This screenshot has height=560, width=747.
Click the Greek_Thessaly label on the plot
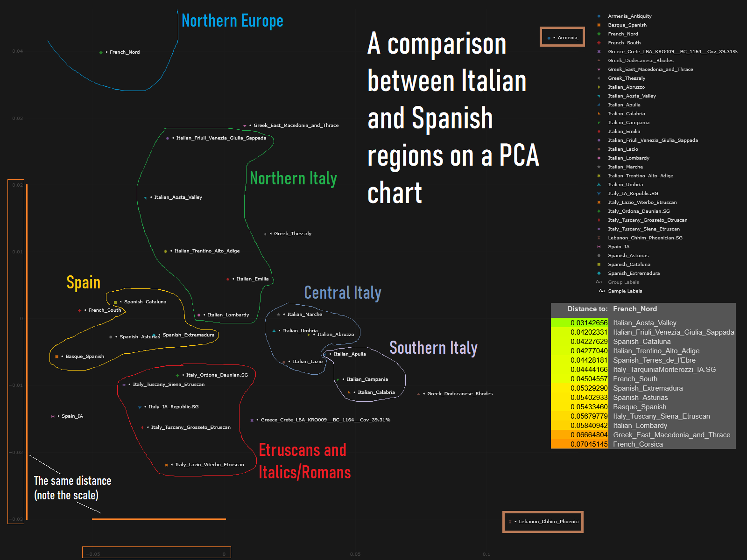tap(293, 234)
